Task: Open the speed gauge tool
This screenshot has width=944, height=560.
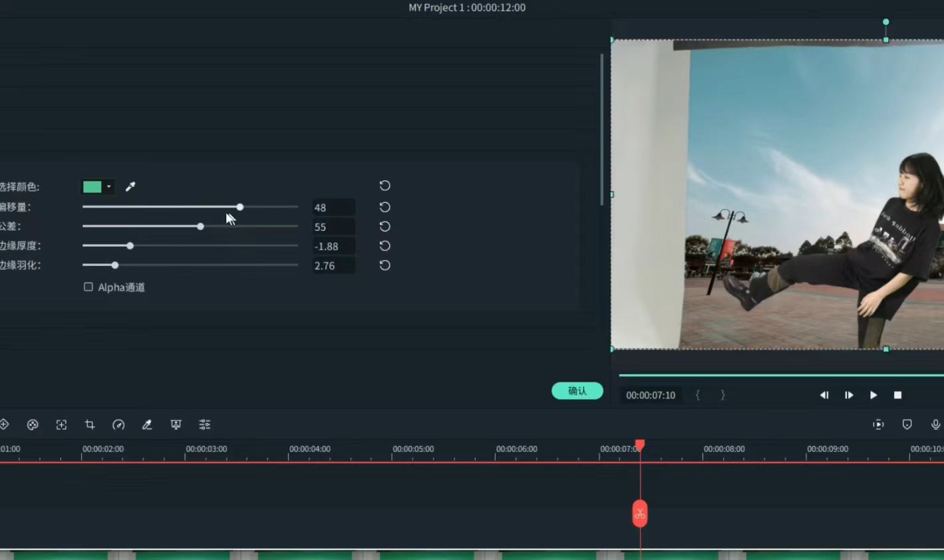Action: tap(118, 424)
